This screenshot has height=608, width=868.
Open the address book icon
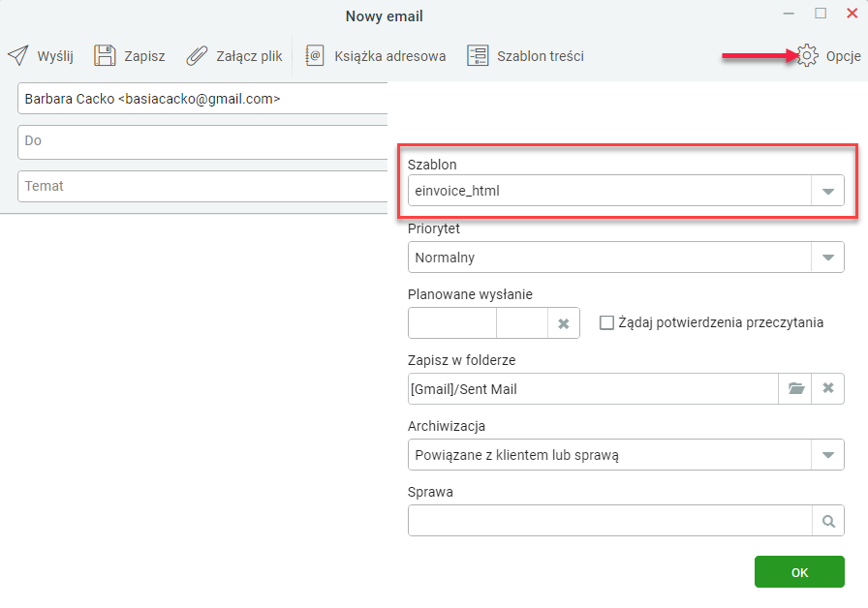315,56
